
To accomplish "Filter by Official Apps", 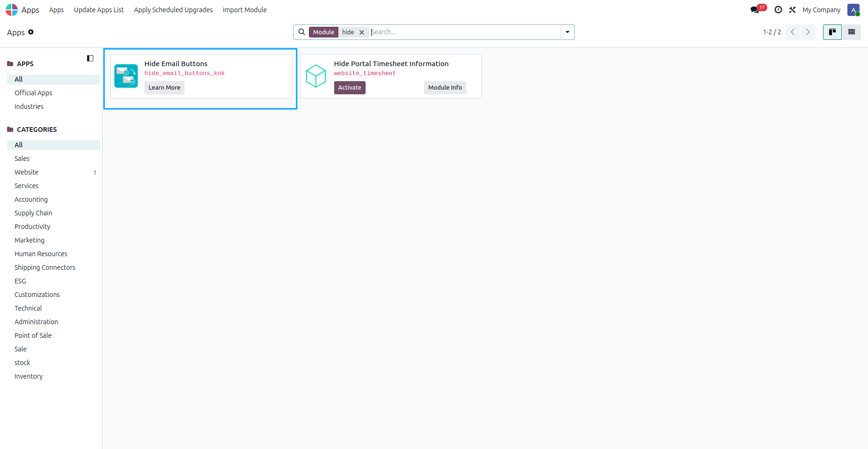I will (54, 93).
